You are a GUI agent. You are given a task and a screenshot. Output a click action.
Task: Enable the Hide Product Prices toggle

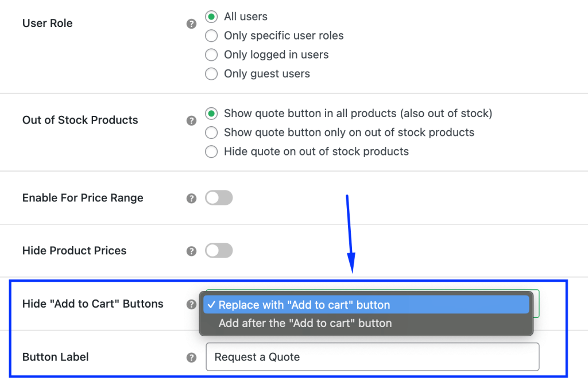coord(219,251)
